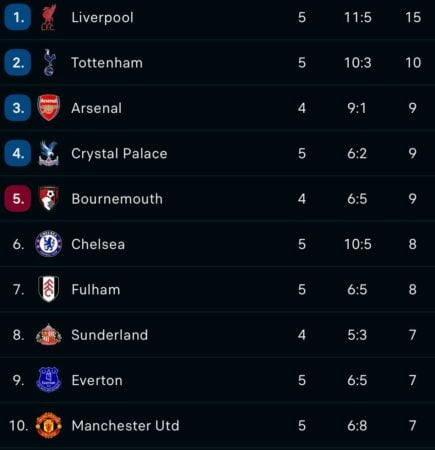This screenshot has height=450, width=435.
Task: Tap Arsenal's 9:1 goals record
Action: pos(357,108)
